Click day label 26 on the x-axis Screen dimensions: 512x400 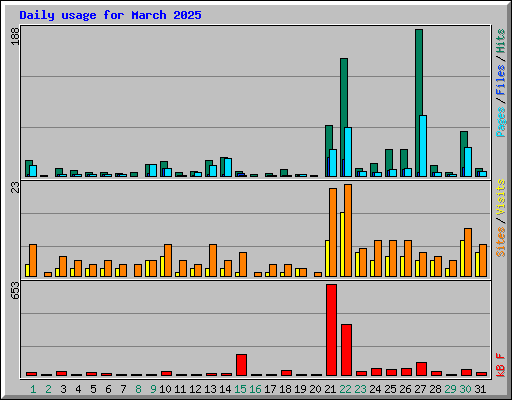(x=405, y=389)
